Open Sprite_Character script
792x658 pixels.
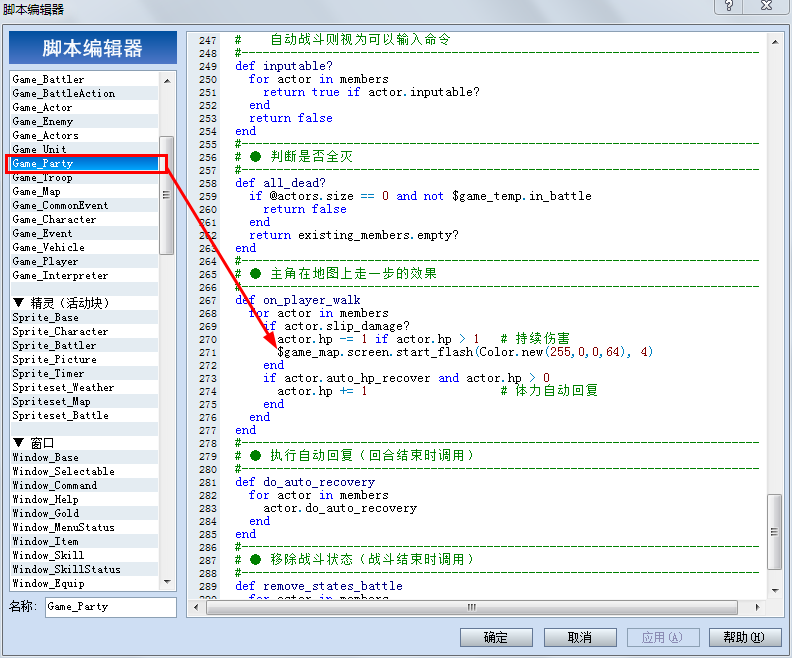pos(84,332)
